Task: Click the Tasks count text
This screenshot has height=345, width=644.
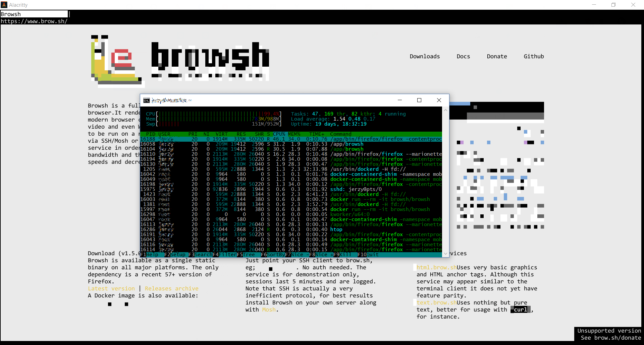Action: pyautogui.click(x=348, y=114)
